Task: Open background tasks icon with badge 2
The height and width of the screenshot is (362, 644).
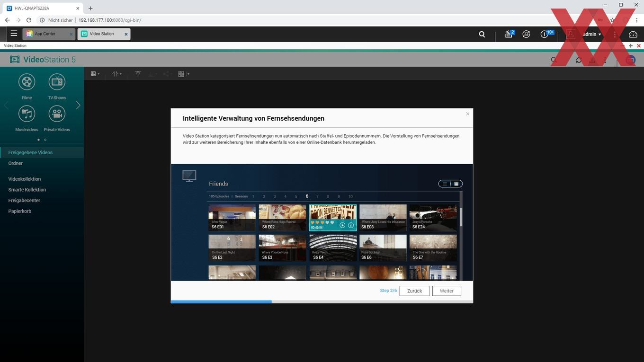Action: (509, 34)
